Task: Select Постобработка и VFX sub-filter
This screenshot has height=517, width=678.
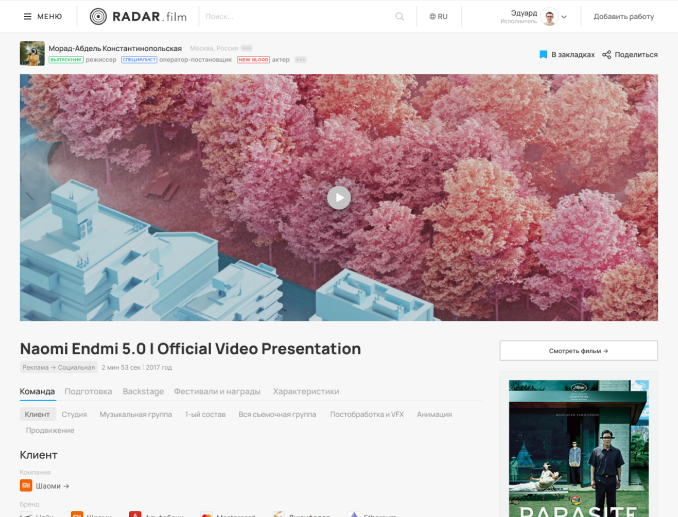Action: 367,414
